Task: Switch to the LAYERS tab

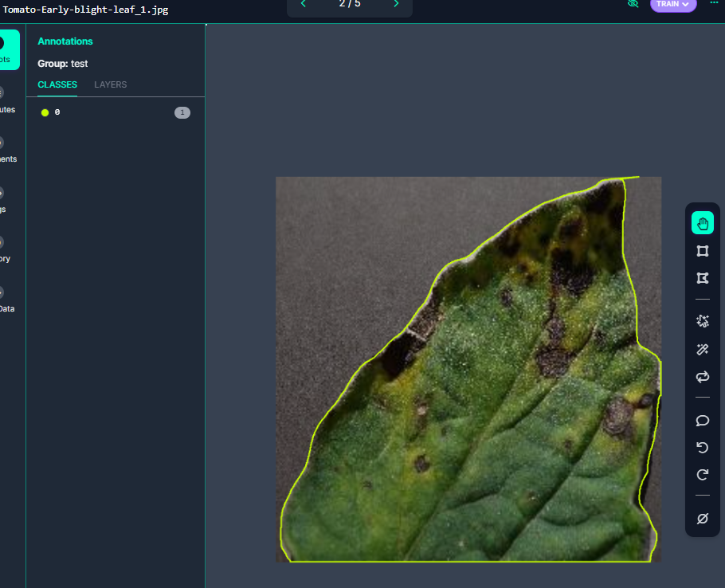Action: tap(110, 84)
